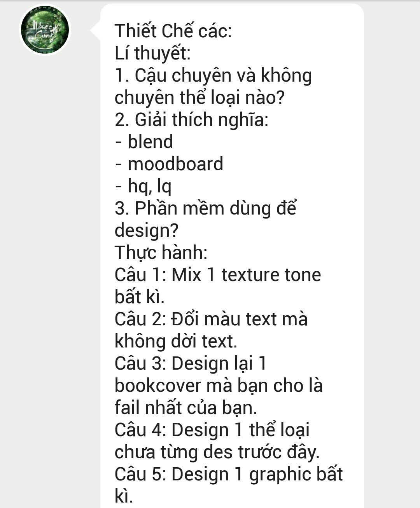The image size is (420, 508).
Task: Select the "- blend" list item
Action: [144, 142]
